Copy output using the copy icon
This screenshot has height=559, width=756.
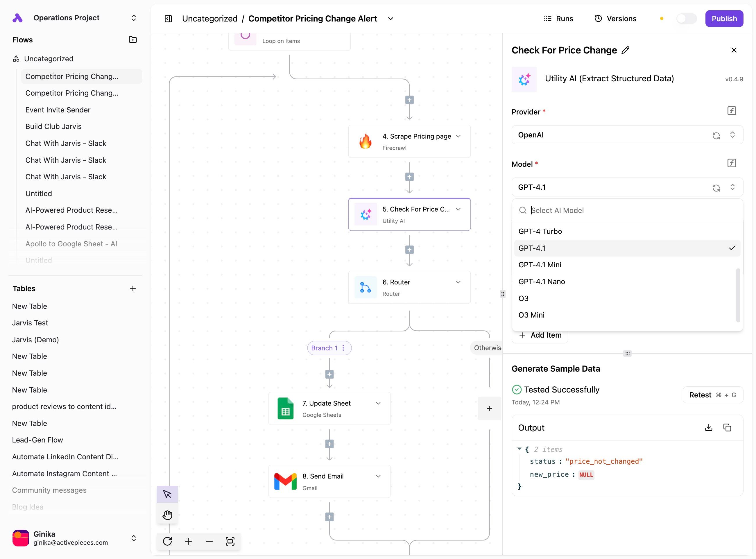click(x=727, y=428)
